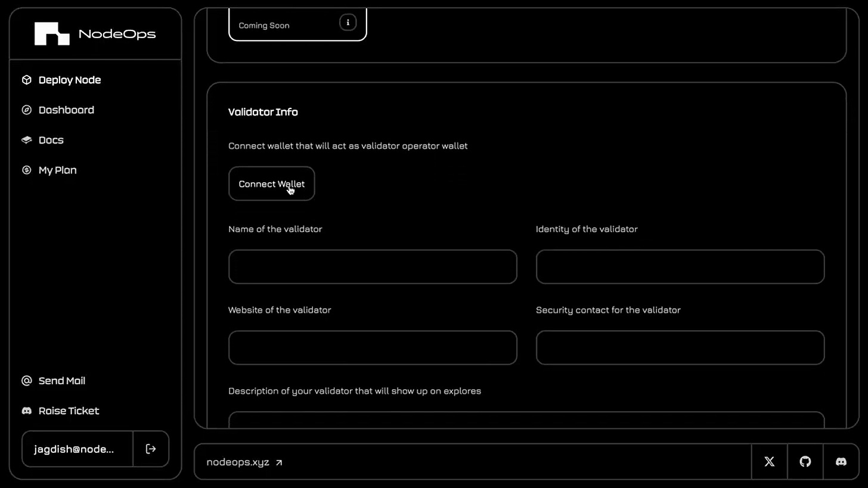Click the Raise Ticket Discord icon
The width and height of the screenshot is (868, 488).
pyautogui.click(x=26, y=411)
